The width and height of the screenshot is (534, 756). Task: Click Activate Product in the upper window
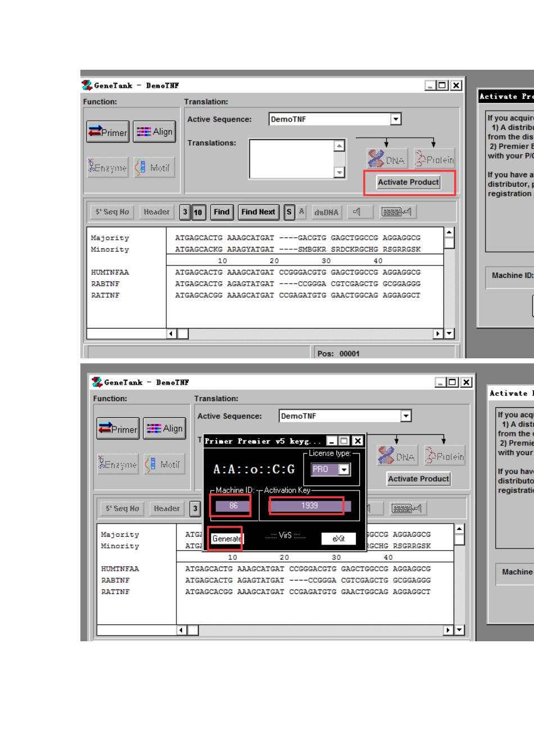click(408, 182)
